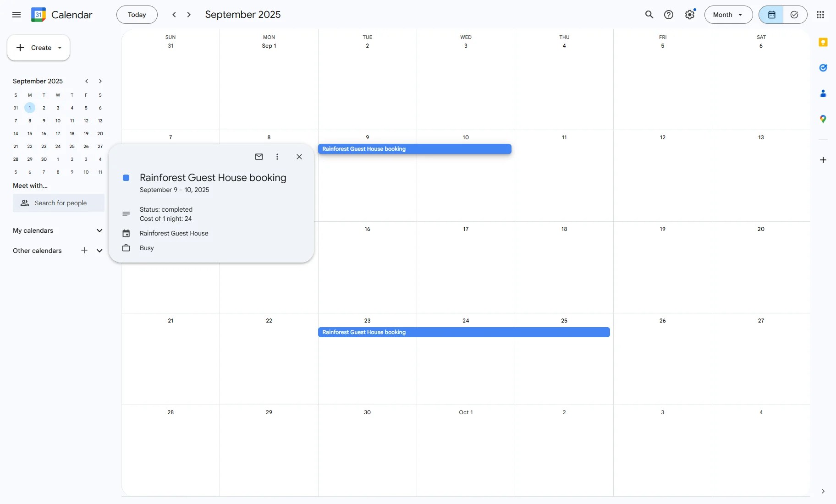Click 'Status: completed' description text
836x504 pixels.
[x=166, y=209]
